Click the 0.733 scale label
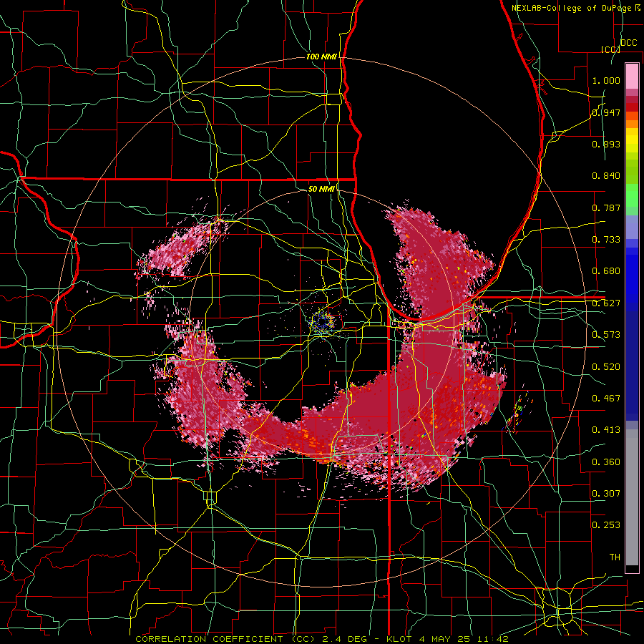This screenshot has height=644, width=644. click(x=606, y=240)
